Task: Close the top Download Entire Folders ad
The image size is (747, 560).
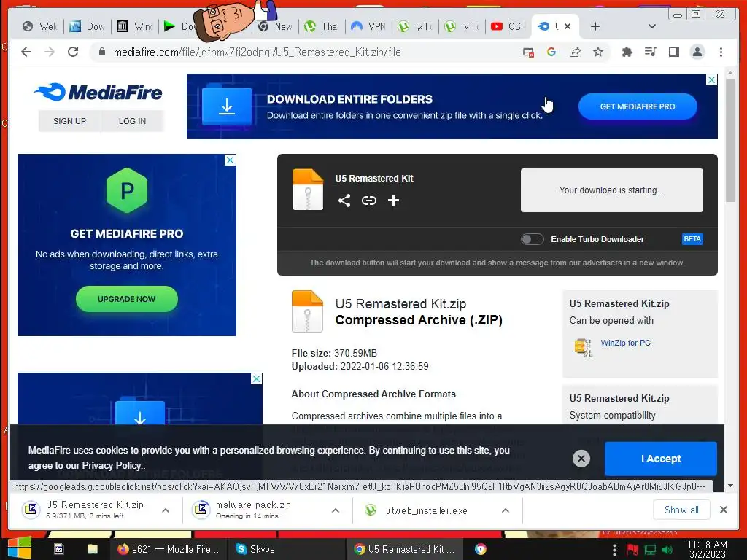Action: pyautogui.click(x=711, y=80)
